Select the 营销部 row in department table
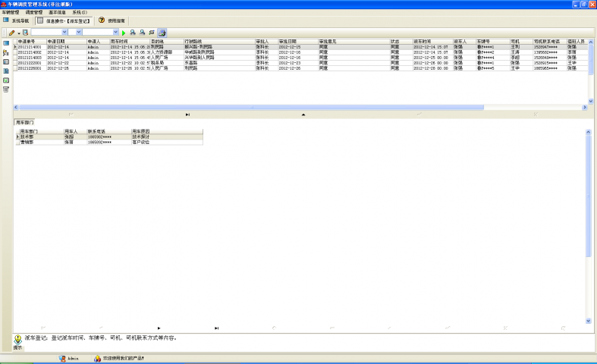The width and height of the screenshot is (597, 364). point(30,142)
